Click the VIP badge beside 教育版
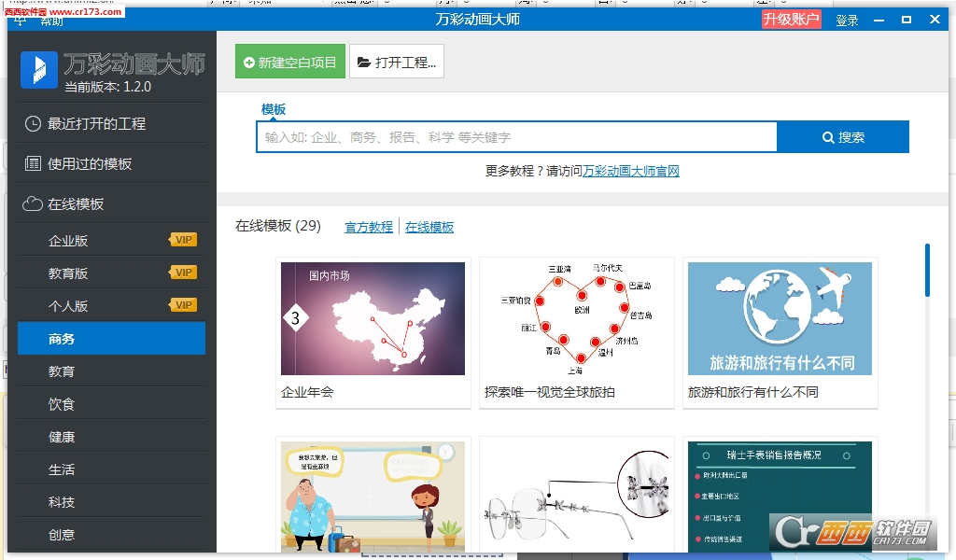 tap(183, 272)
